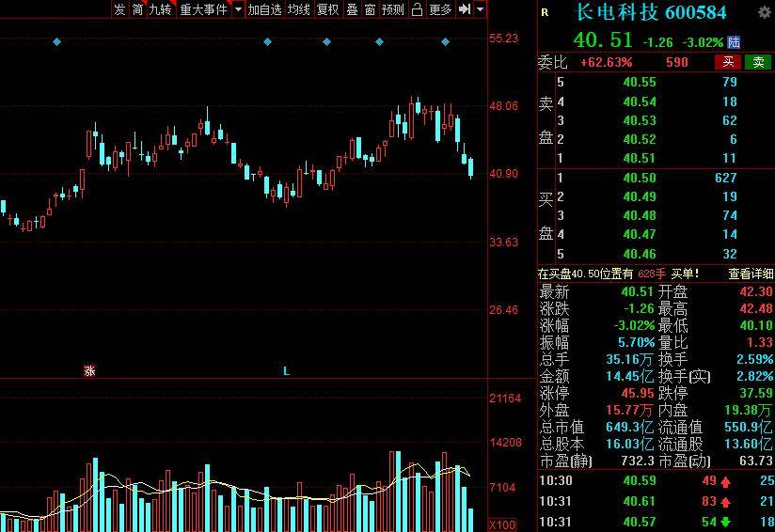Click the 金额 value 14.45亿
Image resolution: width=775 pixels, height=532 pixels.
[x=630, y=376]
